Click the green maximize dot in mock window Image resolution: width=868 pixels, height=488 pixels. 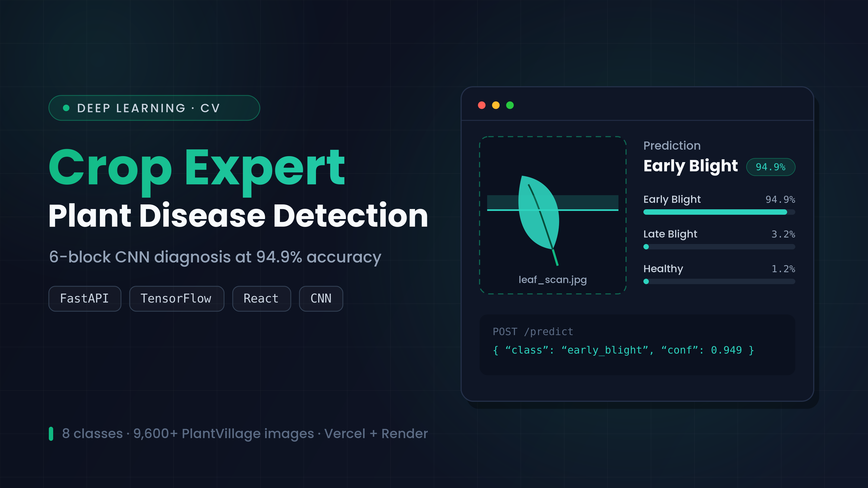(510, 105)
